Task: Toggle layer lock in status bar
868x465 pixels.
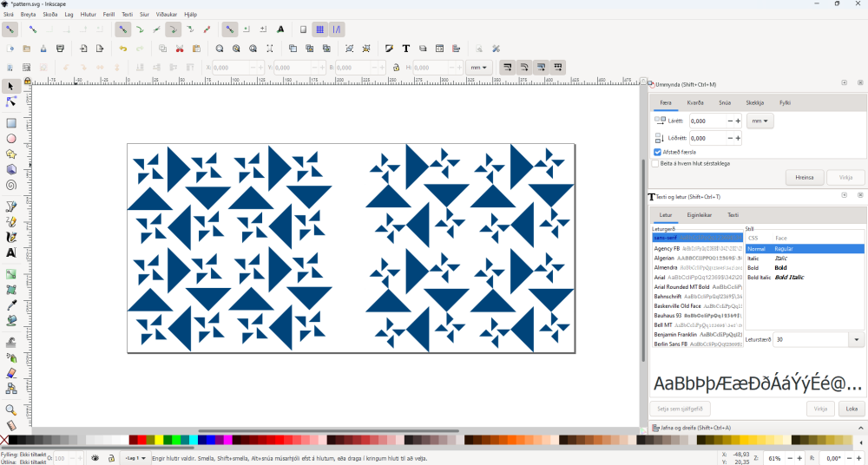Action: [x=111, y=458]
